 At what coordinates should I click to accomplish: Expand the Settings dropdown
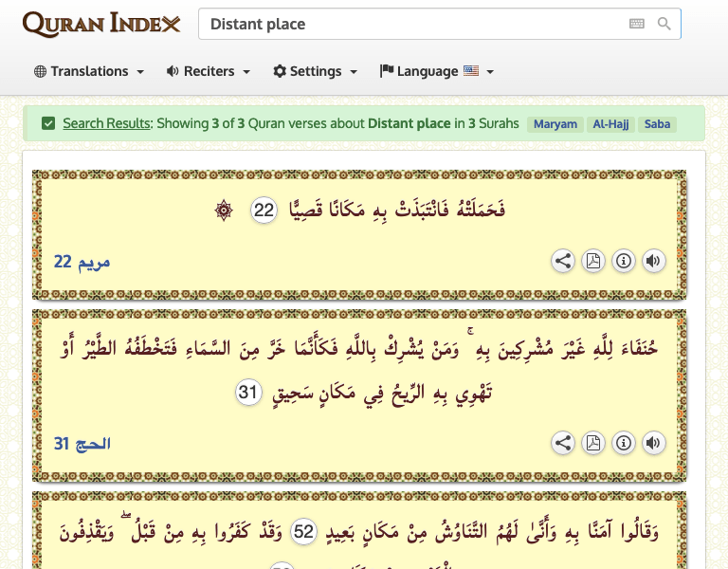pyautogui.click(x=315, y=71)
